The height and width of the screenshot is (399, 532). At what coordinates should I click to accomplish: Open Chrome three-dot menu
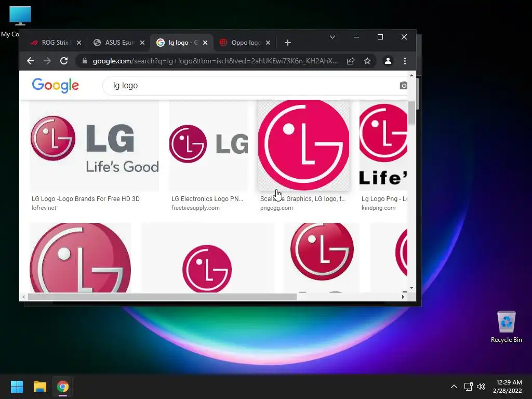405,61
